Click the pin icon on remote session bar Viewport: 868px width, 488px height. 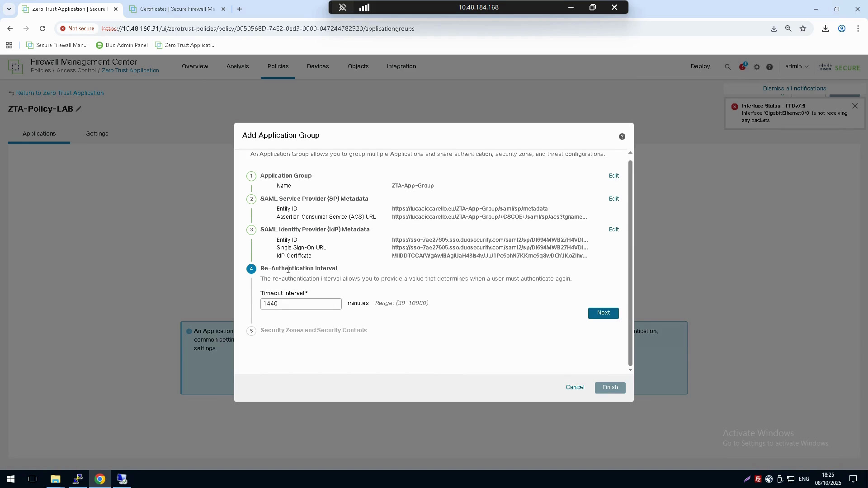[343, 7]
